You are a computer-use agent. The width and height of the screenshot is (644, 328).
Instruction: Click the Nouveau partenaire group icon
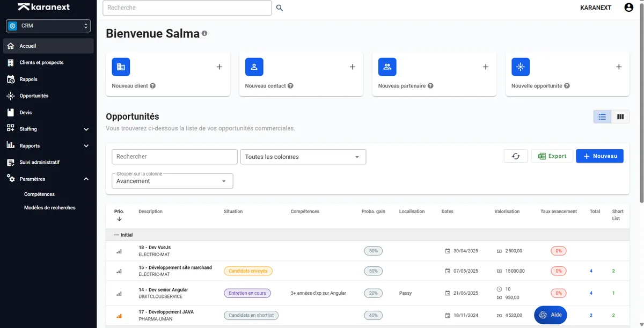coord(387,67)
